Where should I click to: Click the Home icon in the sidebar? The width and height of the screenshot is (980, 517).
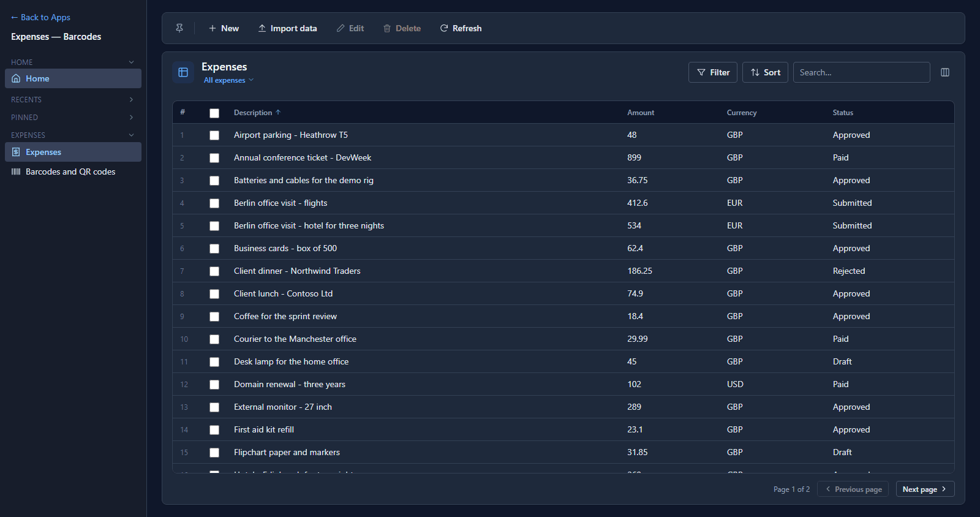(16, 78)
